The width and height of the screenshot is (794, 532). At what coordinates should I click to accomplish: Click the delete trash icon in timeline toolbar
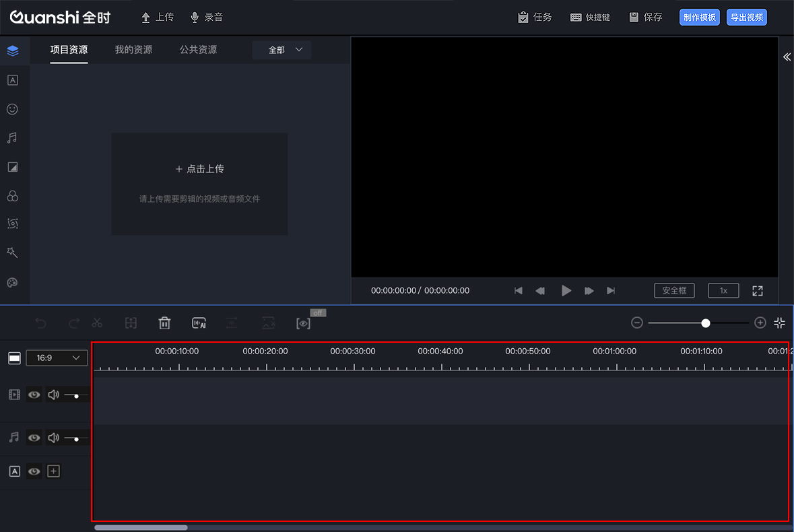point(164,323)
